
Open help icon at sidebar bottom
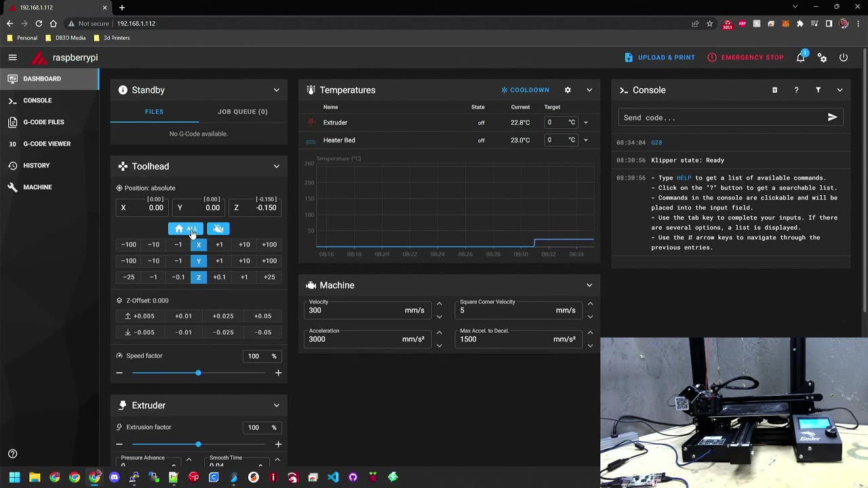click(12, 454)
